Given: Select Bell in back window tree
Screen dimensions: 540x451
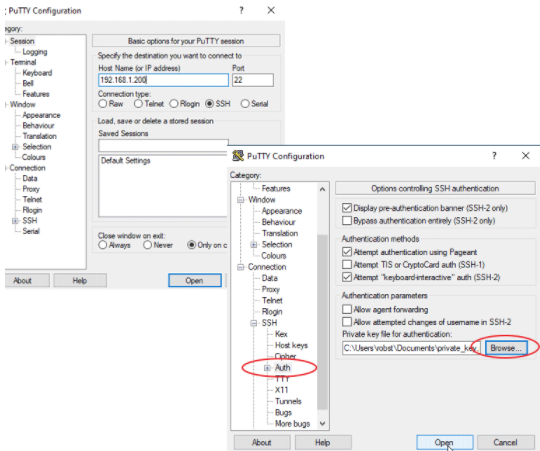Looking at the screenshot, I should click(x=28, y=83).
